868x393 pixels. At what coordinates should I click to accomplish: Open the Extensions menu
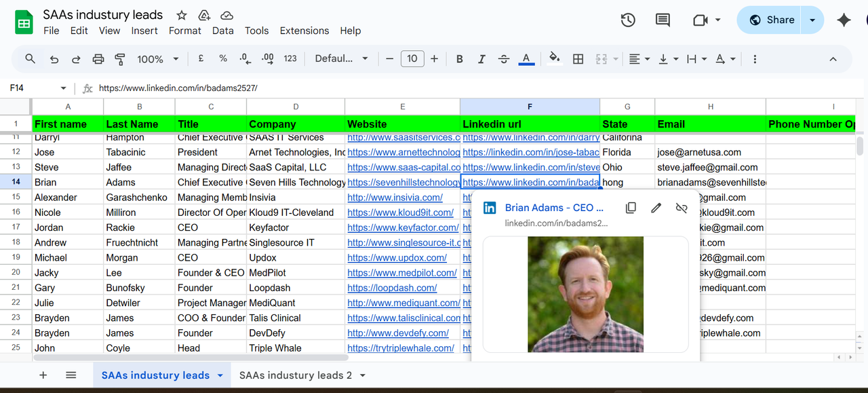pos(304,31)
